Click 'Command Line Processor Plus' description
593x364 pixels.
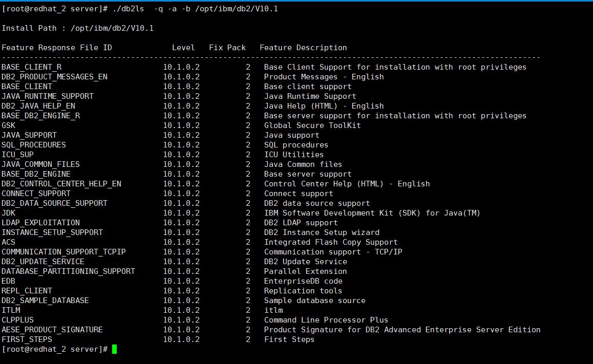[326, 320]
